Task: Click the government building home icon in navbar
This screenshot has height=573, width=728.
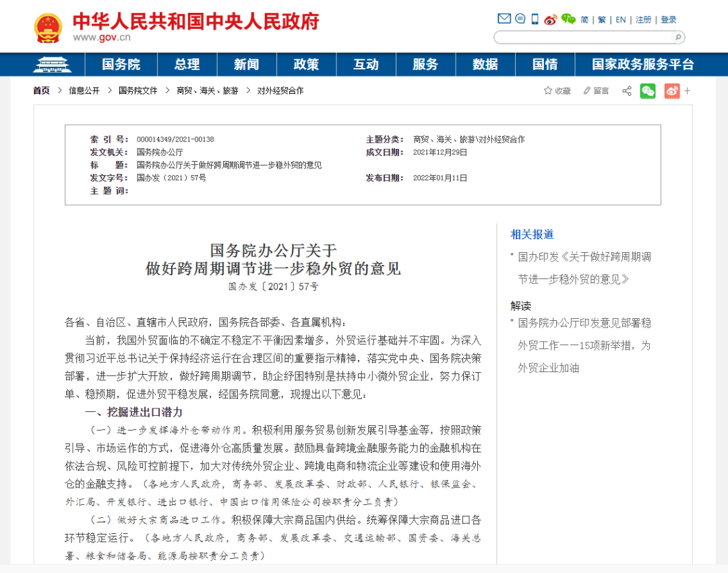Action: coord(52,65)
